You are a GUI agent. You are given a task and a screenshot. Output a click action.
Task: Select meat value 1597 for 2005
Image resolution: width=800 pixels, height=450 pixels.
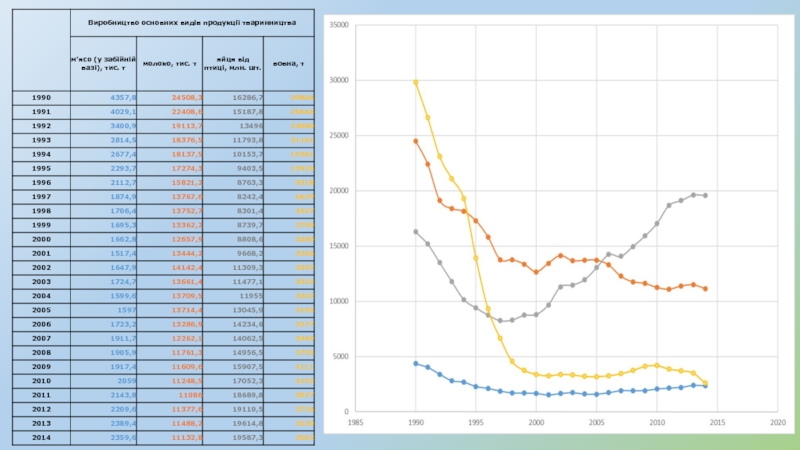click(127, 310)
